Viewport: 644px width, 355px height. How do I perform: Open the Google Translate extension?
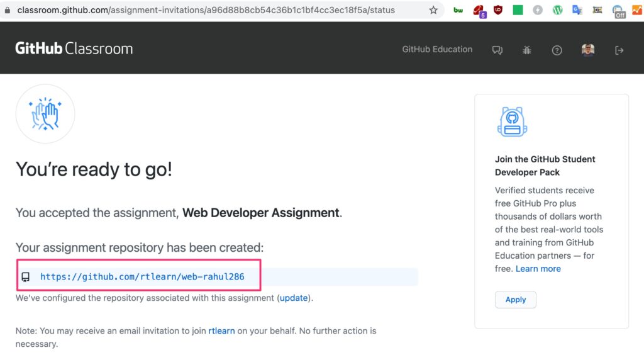(577, 10)
